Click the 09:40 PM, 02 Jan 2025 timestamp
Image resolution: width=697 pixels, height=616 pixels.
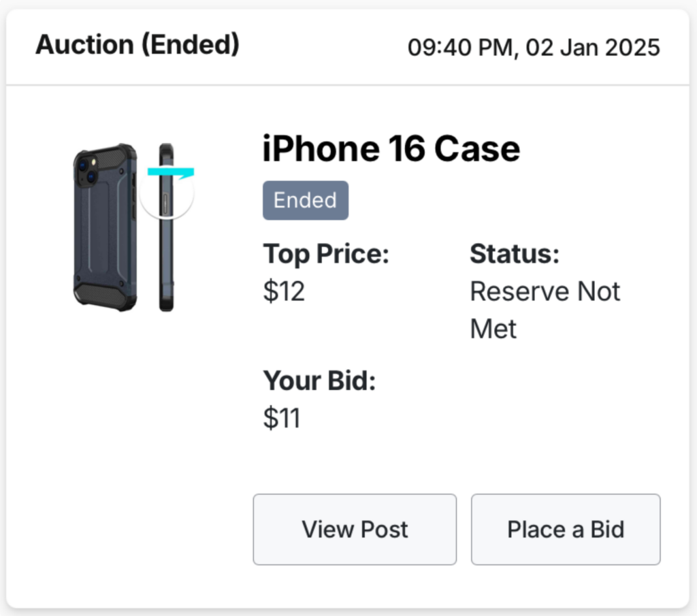click(534, 48)
